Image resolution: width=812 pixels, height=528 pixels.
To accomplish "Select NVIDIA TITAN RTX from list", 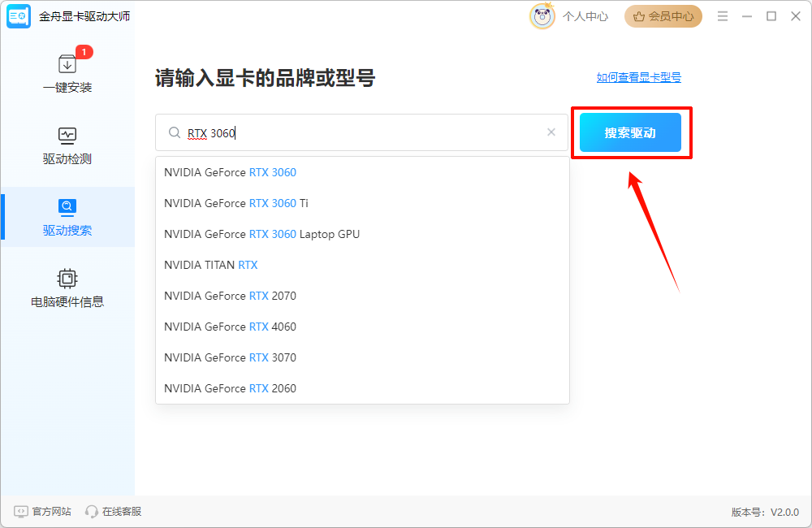I will coord(210,265).
